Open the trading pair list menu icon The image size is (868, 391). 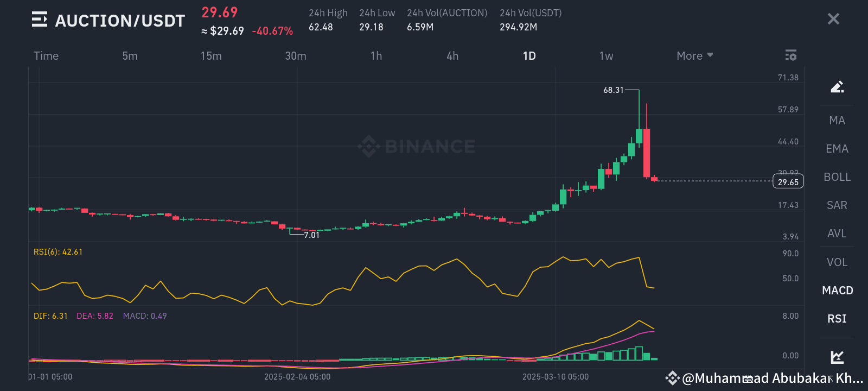[x=40, y=20]
